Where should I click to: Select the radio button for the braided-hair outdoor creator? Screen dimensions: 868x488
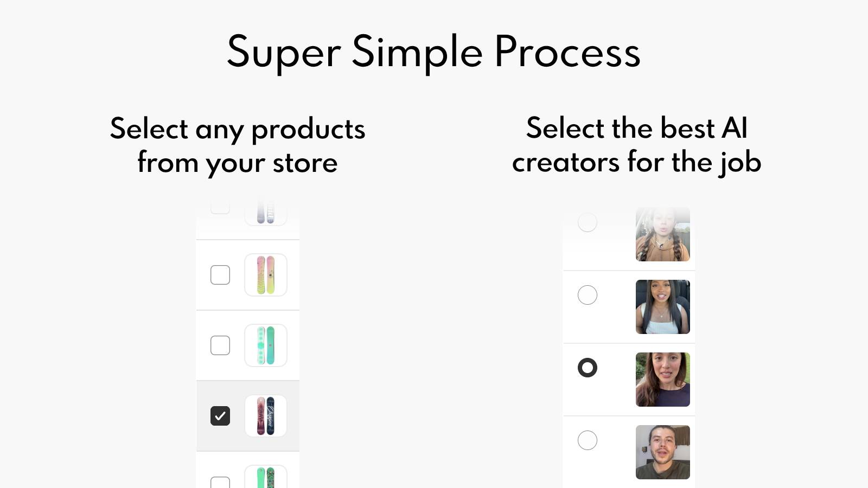click(588, 222)
